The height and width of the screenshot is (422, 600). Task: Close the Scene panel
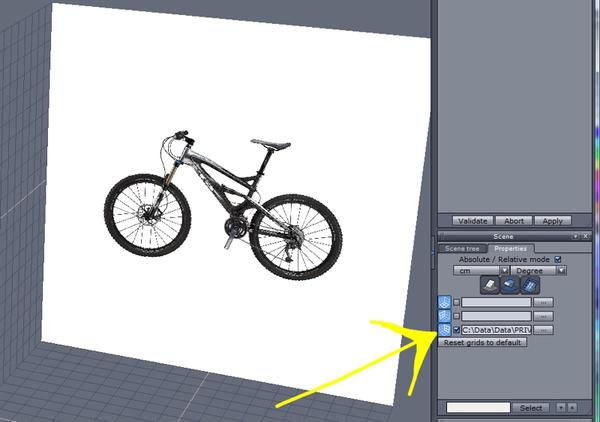(585, 236)
